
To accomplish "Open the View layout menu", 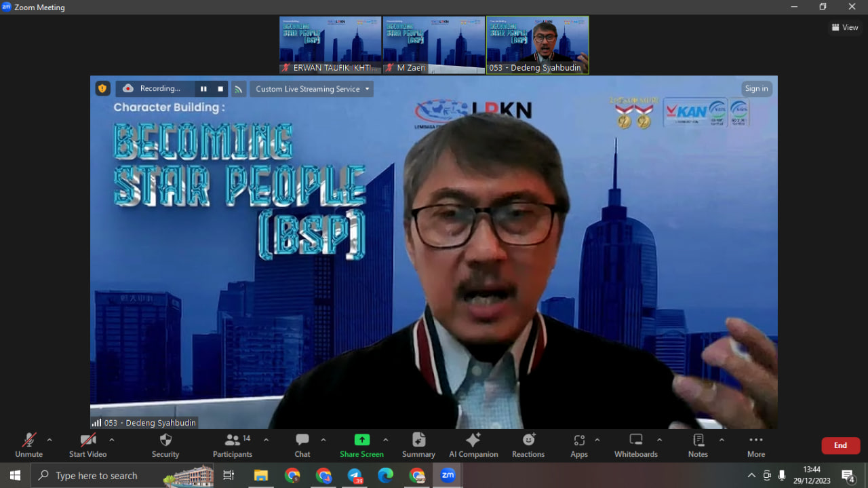I will pos(845,28).
